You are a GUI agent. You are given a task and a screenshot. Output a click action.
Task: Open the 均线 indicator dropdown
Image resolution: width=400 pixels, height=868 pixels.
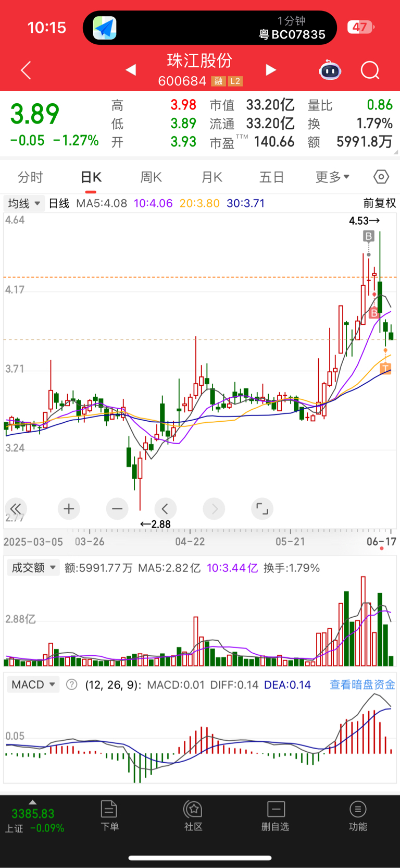point(24,203)
